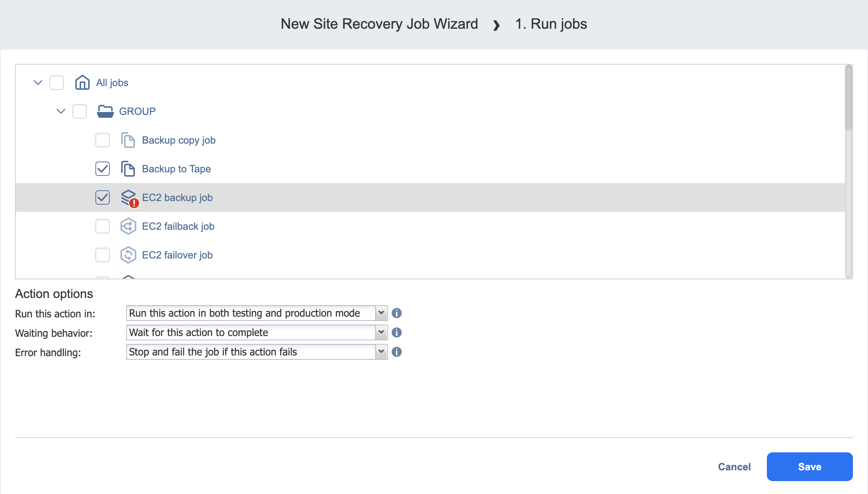Uncheck the Backup to Tape checkbox
The width and height of the screenshot is (868, 494).
point(103,169)
